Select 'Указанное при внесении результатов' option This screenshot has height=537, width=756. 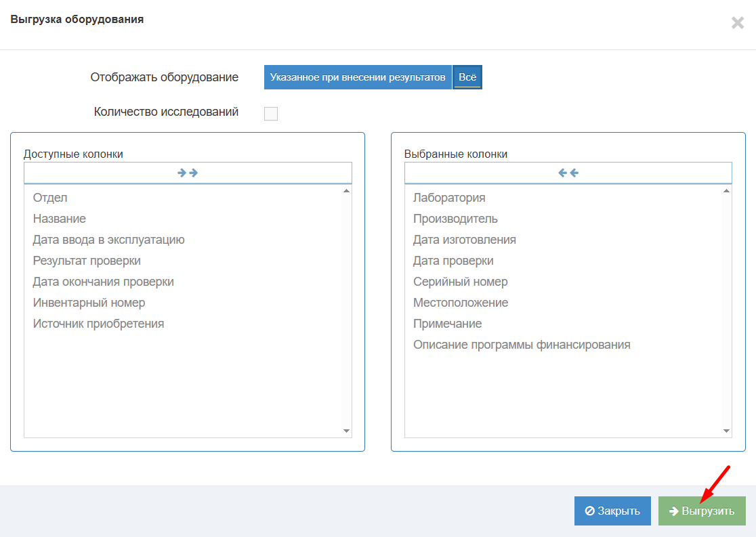[358, 77]
